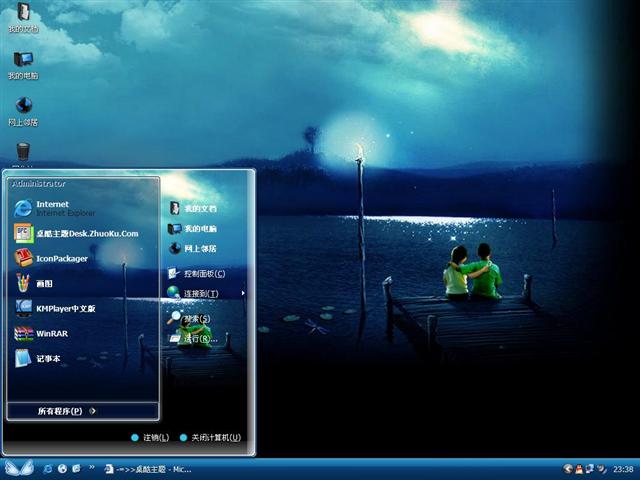Click the 运行 icon in Start menu
The image size is (640, 480).
click(x=175, y=338)
